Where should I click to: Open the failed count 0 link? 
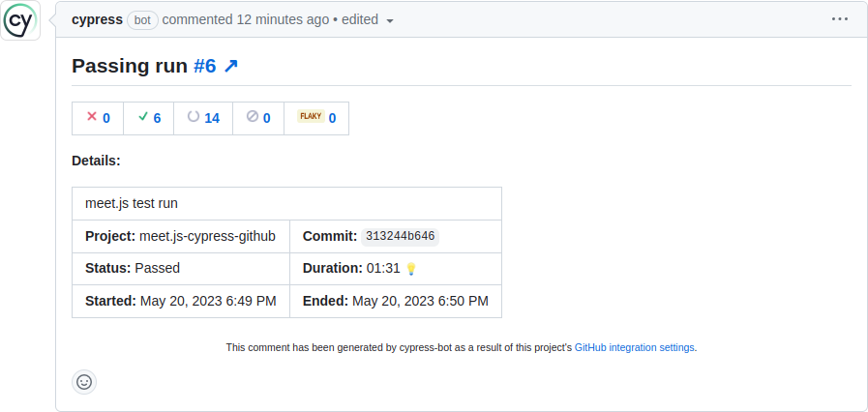[x=106, y=118]
